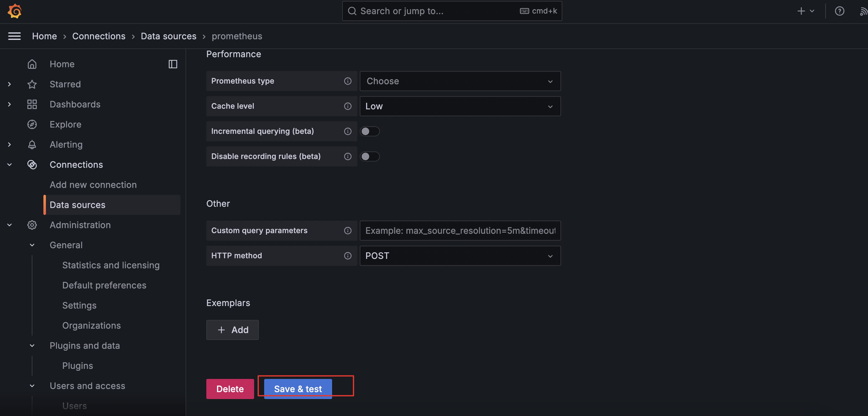The width and height of the screenshot is (868, 416).
Task: Click the Prometheus type info icon
Action: (348, 81)
